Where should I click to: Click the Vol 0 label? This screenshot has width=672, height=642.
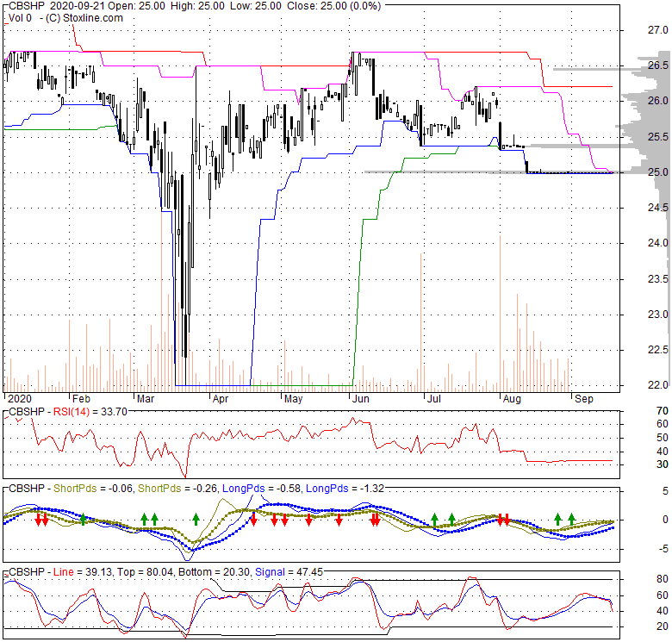20,18
